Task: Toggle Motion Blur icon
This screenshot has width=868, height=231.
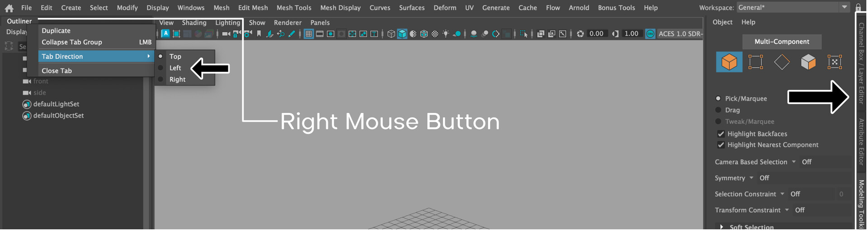Action: coord(485,34)
